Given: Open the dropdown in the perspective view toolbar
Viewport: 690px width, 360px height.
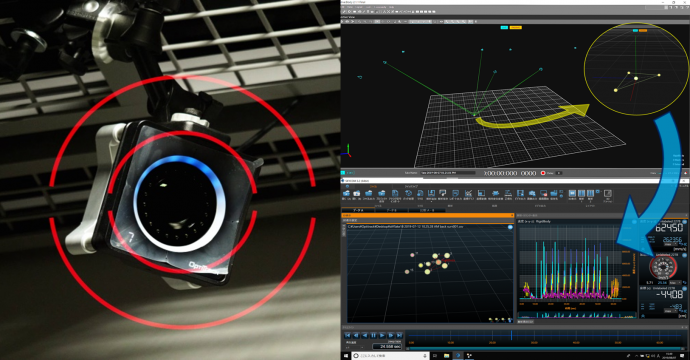Looking at the screenshot, I should [421, 22].
